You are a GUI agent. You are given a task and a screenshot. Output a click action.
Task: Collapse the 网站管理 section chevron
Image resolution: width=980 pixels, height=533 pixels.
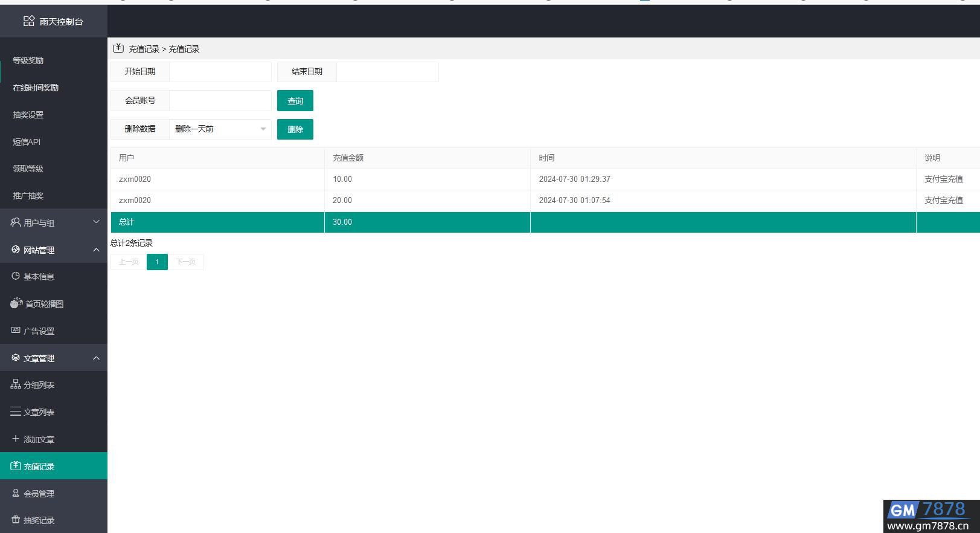[96, 250]
